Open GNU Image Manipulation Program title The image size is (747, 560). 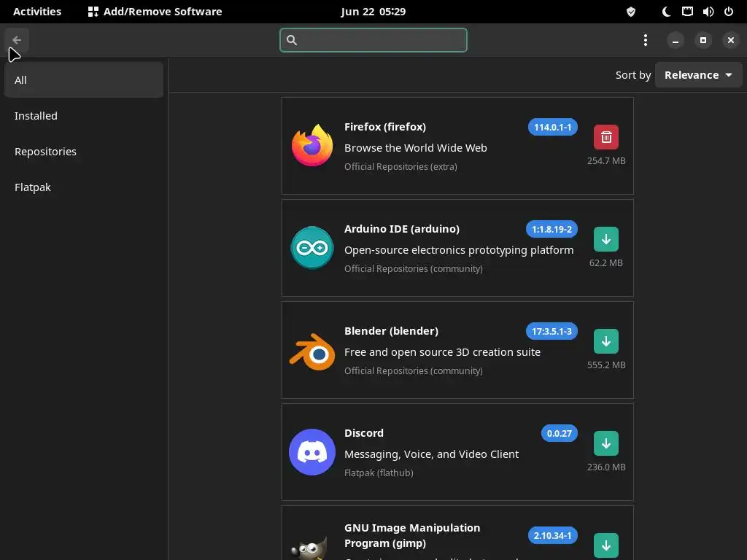pyautogui.click(x=412, y=535)
